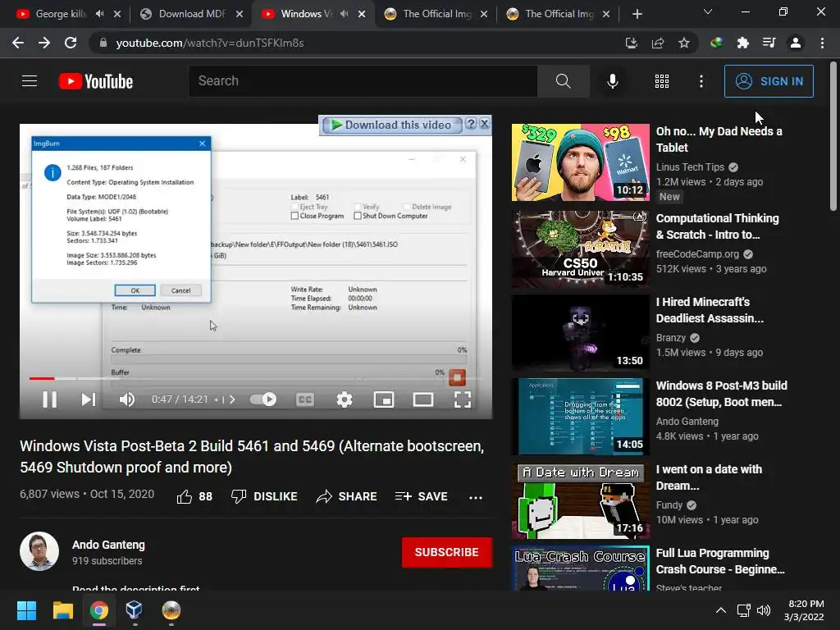The height and width of the screenshot is (630, 840).
Task: Mute the Windows Vista tab audio icon
Action: click(x=345, y=14)
